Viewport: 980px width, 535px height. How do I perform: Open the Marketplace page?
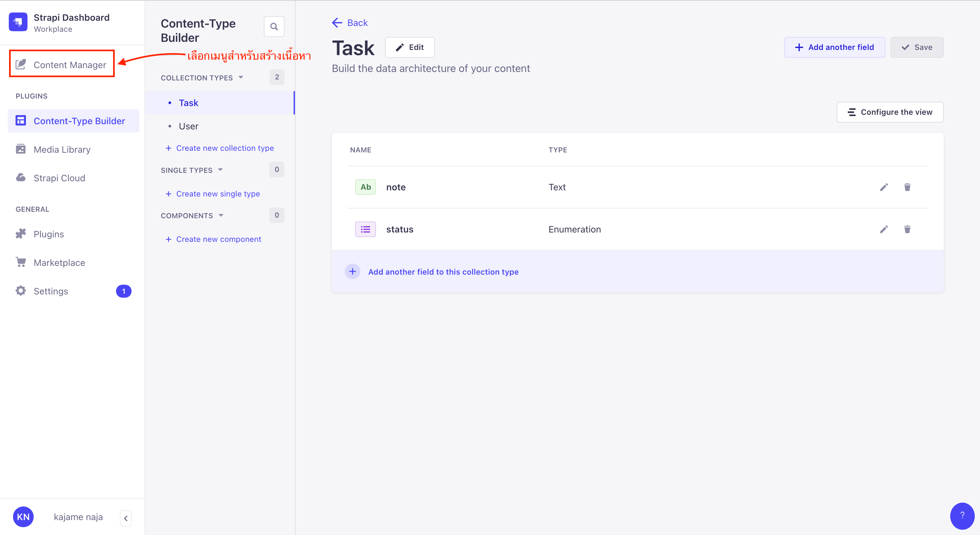[x=50, y=263]
